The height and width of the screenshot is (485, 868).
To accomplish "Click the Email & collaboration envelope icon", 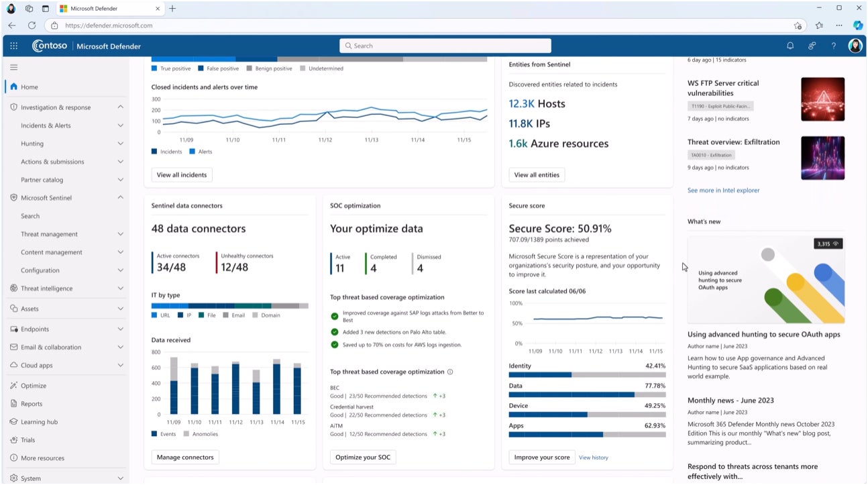I will [x=13, y=347].
